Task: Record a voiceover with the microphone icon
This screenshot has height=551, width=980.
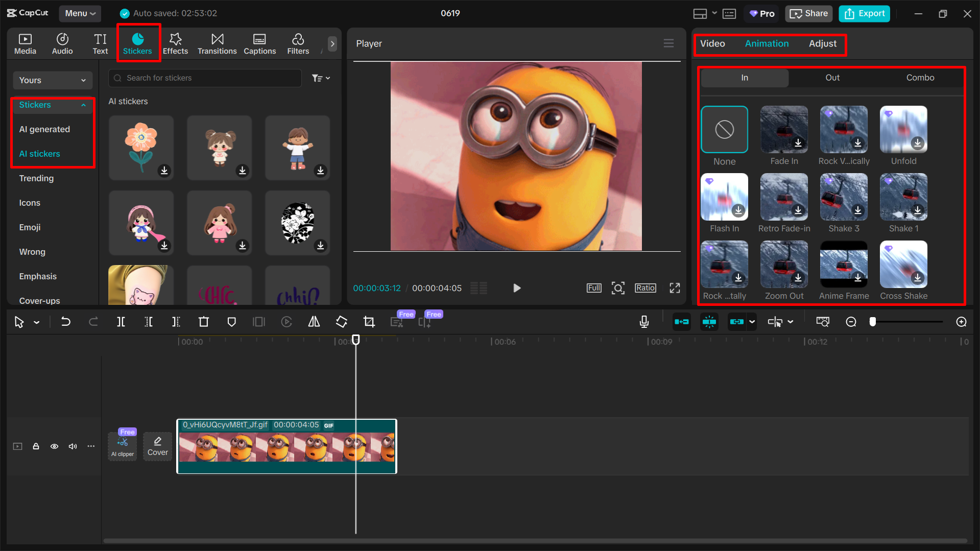Action: pyautogui.click(x=644, y=322)
